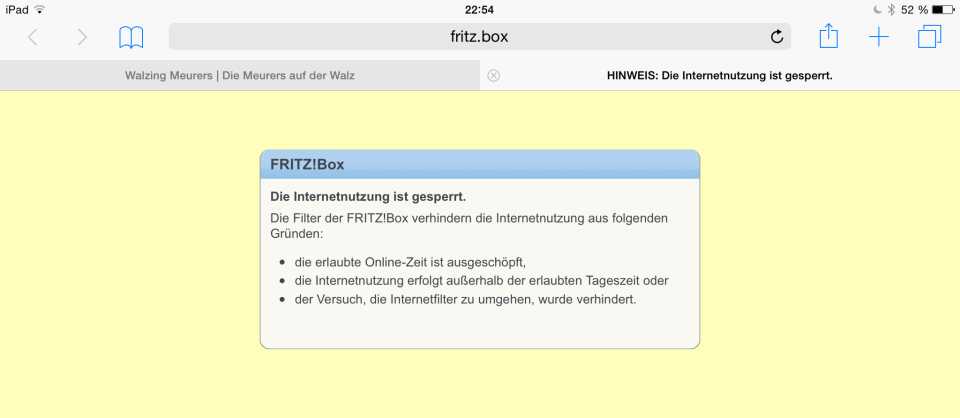960x418 pixels.
Task: Click heading 'Die Internetnutzung ist gesperrt.'
Action: pyautogui.click(x=368, y=197)
